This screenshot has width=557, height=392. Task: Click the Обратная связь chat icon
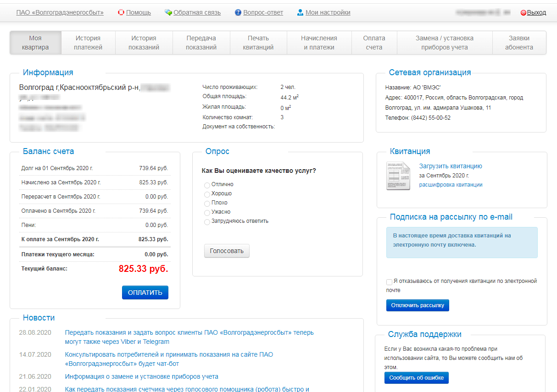click(x=168, y=13)
